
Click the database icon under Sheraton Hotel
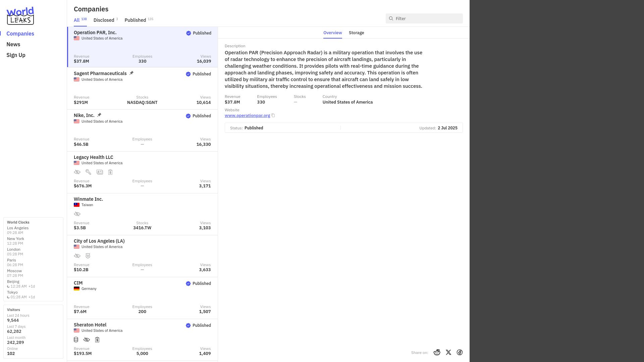(76, 340)
